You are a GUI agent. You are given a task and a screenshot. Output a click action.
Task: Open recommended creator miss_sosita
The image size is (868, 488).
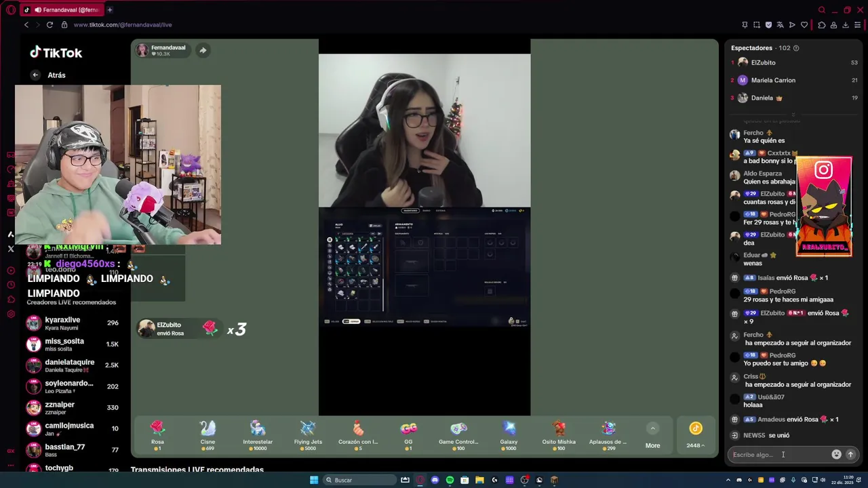tap(73, 344)
